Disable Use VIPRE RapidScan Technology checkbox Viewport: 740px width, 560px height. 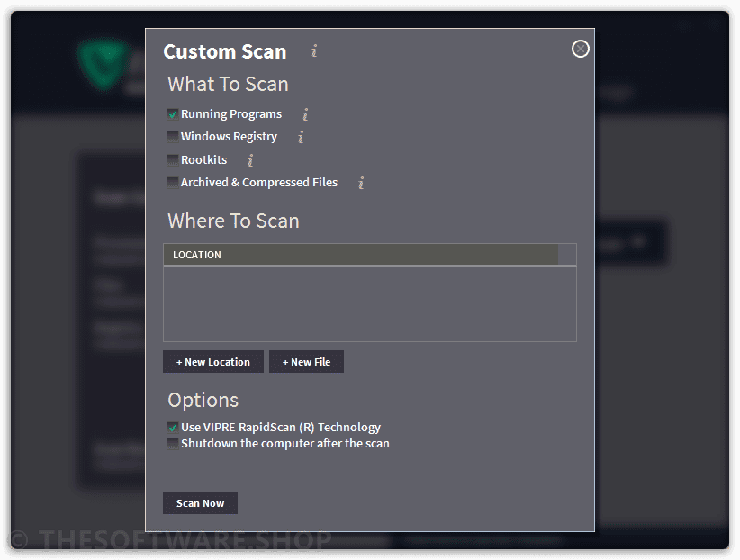(173, 428)
